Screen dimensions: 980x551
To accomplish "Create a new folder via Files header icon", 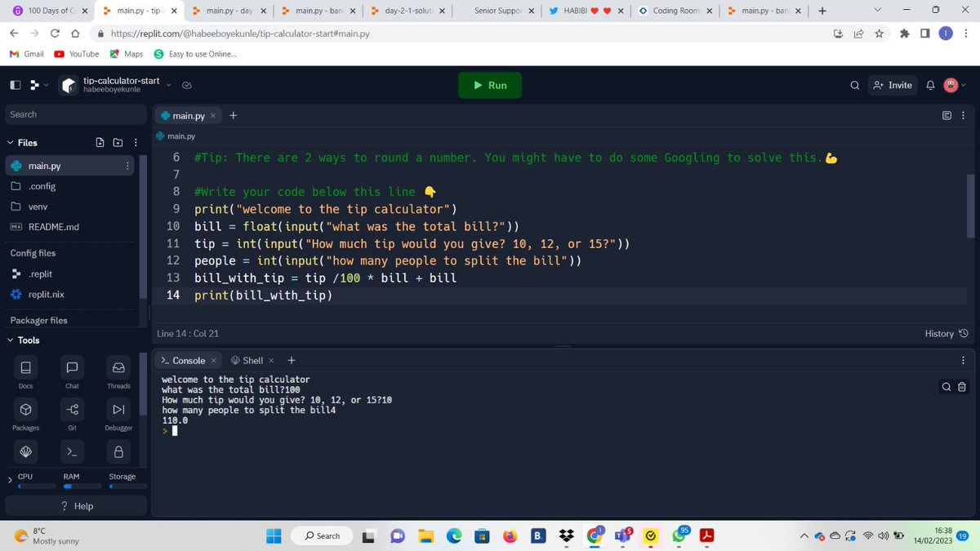I will [118, 143].
